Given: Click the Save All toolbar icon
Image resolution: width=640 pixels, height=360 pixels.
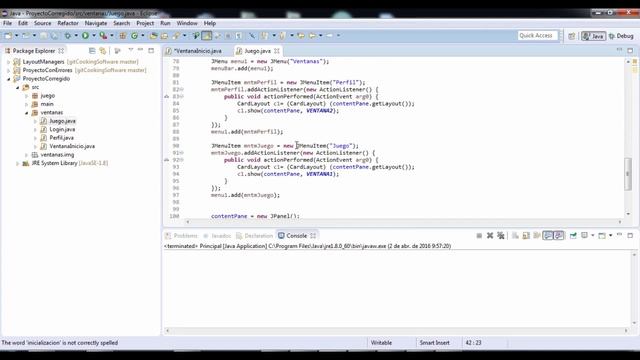Looking at the screenshot, I should coord(54,36).
